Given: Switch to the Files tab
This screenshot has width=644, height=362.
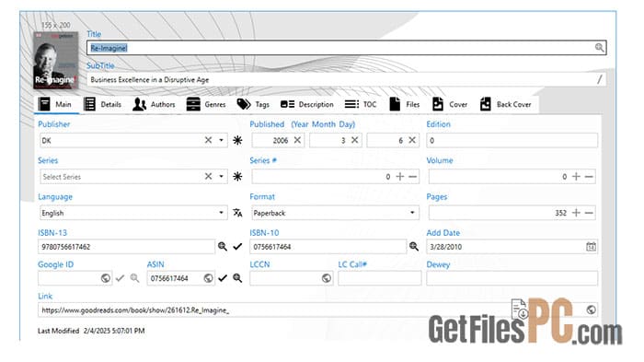Looking at the screenshot, I should [405, 104].
